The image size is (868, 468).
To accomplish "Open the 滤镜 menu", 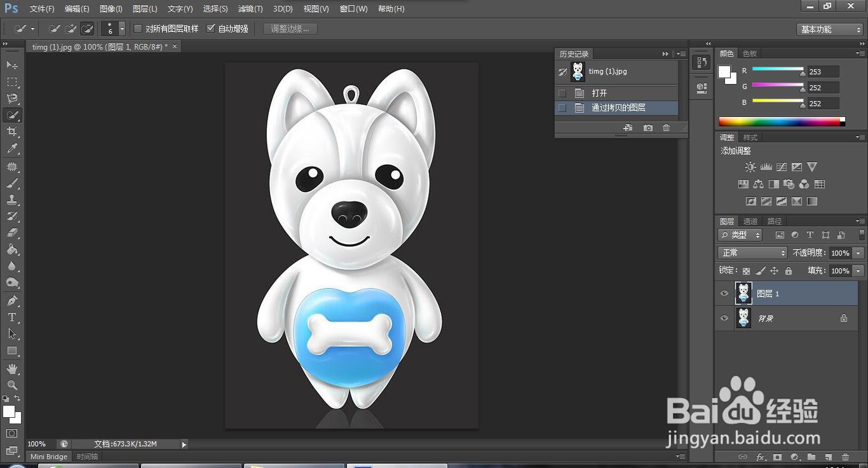I will pyautogui.click(x=250, y=8).
